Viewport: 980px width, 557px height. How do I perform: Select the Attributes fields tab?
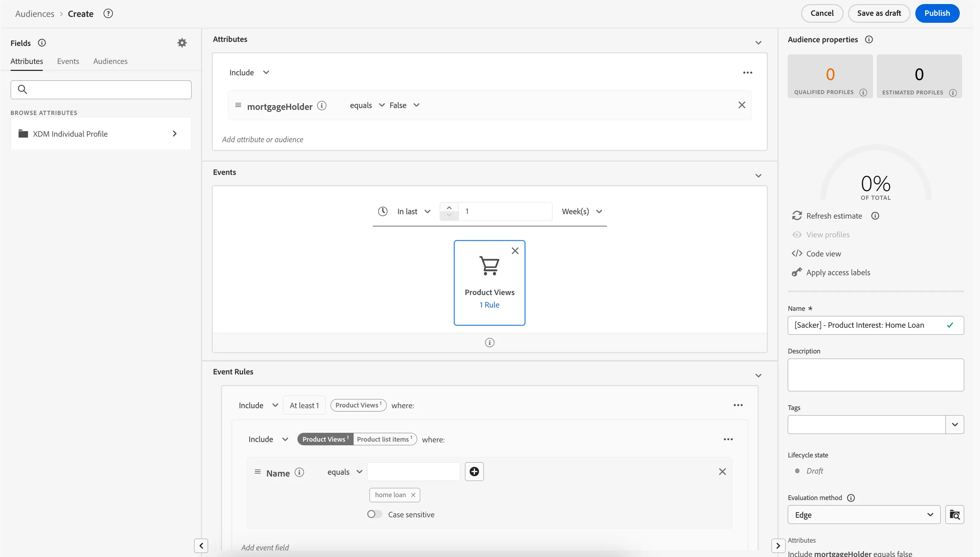pyautogui.click(x=27, y=61)
